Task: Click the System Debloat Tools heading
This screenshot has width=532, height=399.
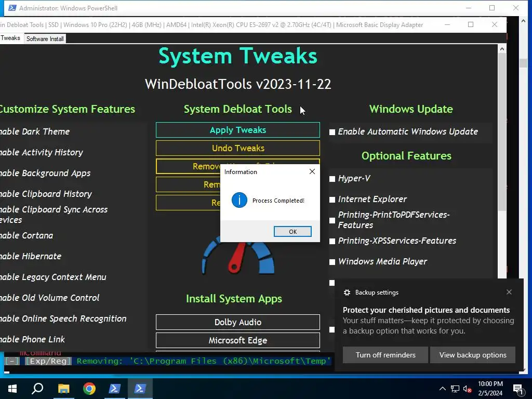Action: coord(237,109)
